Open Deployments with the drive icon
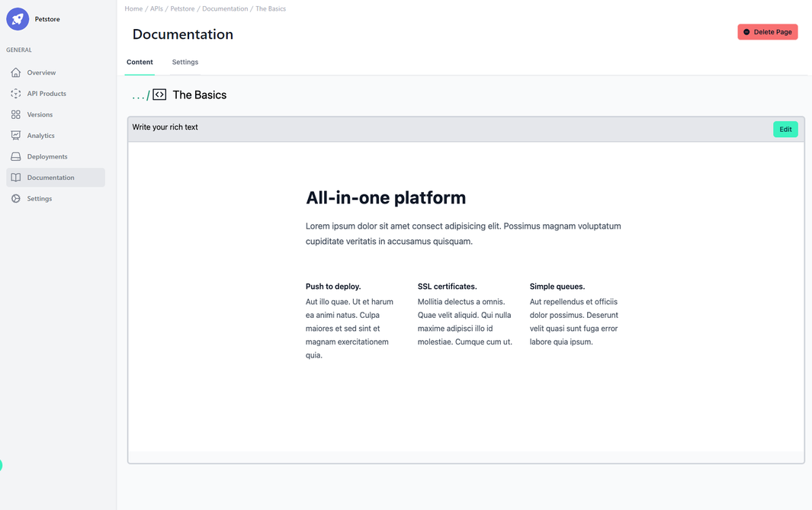Viewport: 812px width, 510px height. [17, 156]
